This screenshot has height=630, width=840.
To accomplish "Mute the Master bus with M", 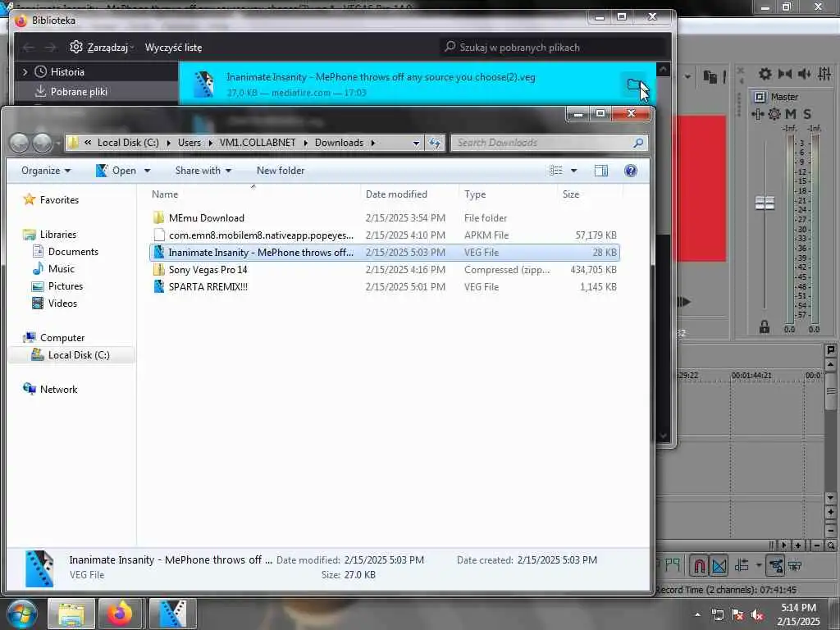I will (790, 113).
